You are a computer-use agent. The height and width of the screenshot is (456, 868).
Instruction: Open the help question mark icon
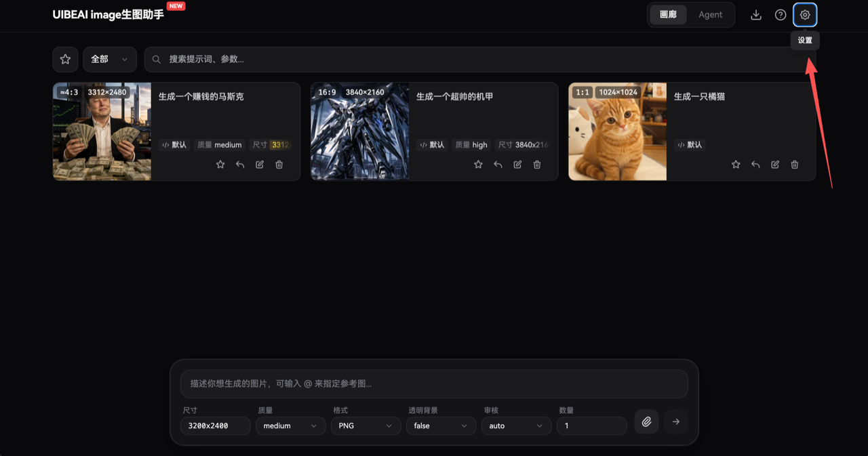pyautogui.click(x=781, y=15)
